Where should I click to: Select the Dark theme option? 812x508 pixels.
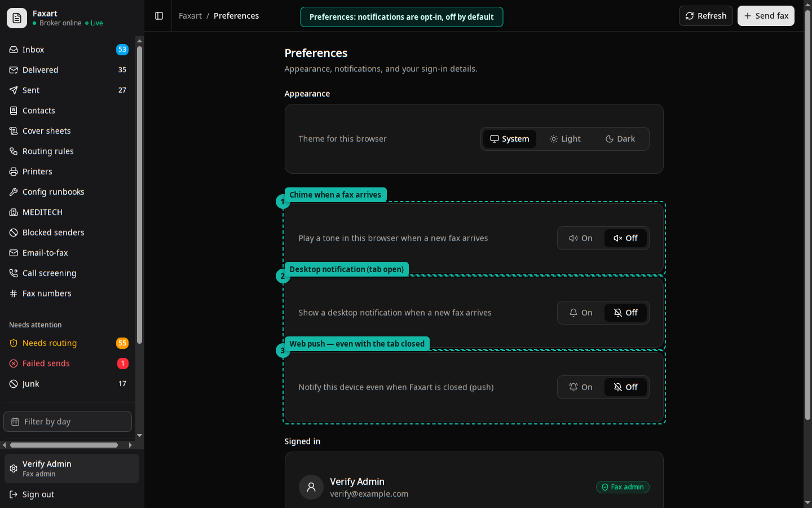pyautogui.click(x=620, y=139)
